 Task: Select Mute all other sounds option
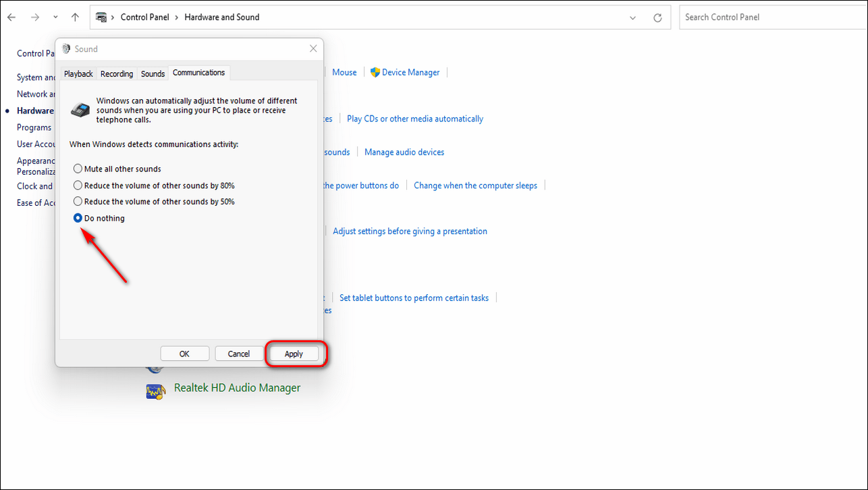click(x=78, y=169)
